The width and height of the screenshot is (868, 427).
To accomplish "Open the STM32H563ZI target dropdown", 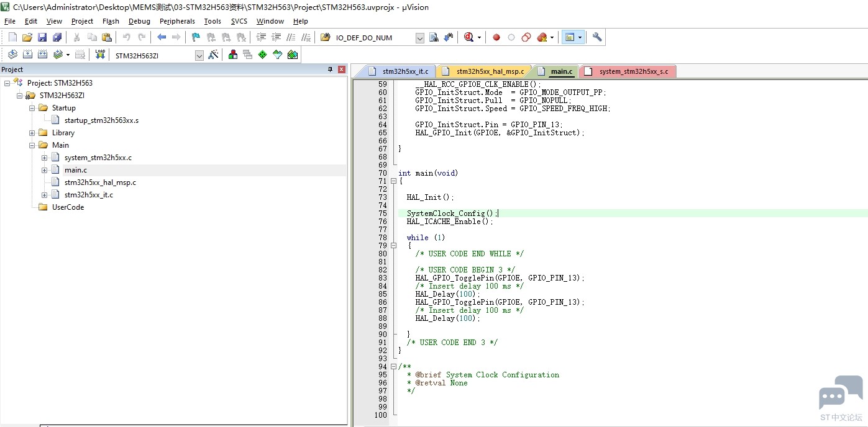I will pos(199,55).
